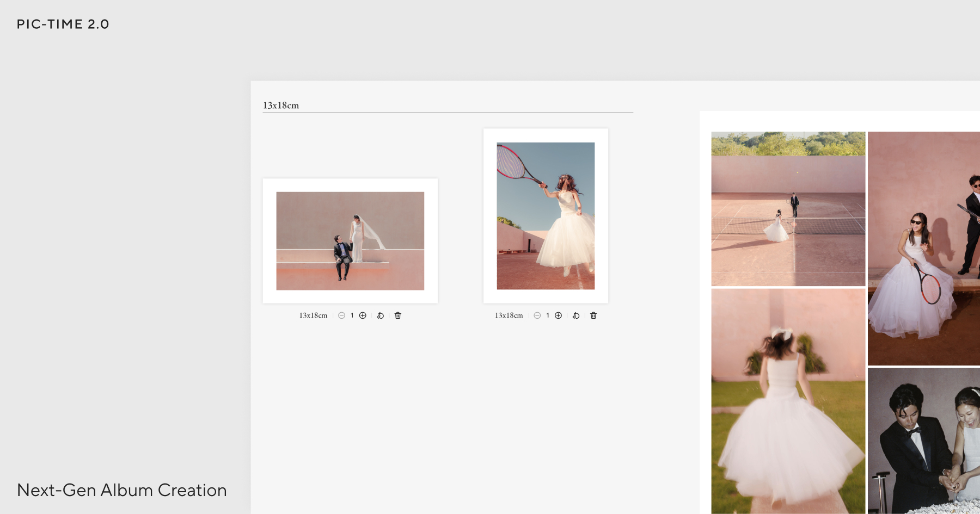The width and height of the screenshot is (980, 514).
Task: Click the 13x18cm section heading
Action: pos(281,106)
